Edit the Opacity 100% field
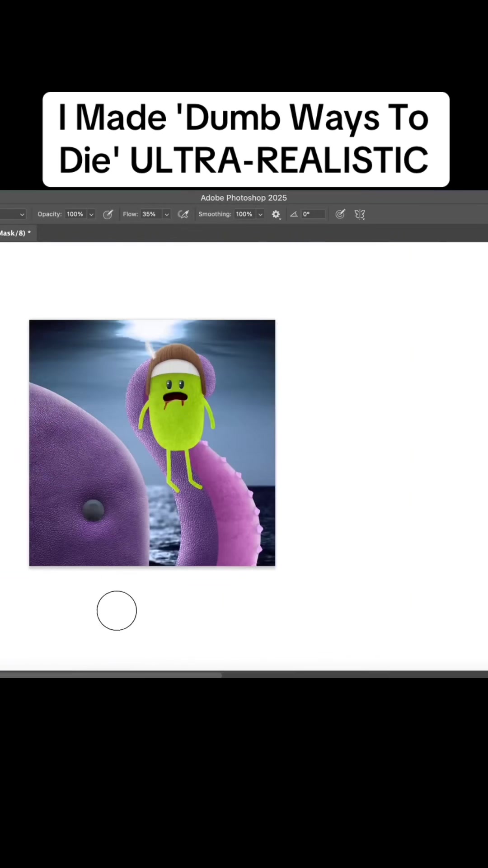 (75, 214)
